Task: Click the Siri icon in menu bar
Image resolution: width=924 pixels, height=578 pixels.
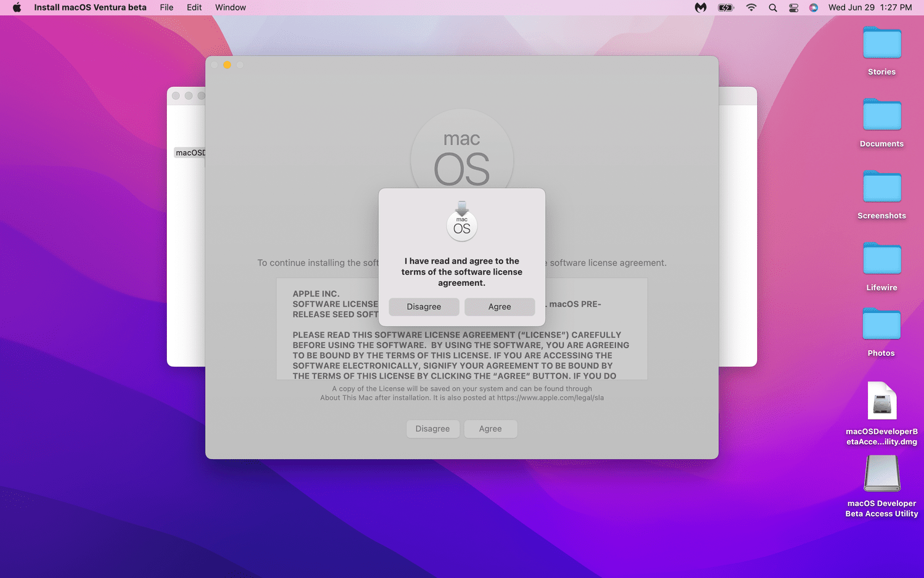Action: 813,7
